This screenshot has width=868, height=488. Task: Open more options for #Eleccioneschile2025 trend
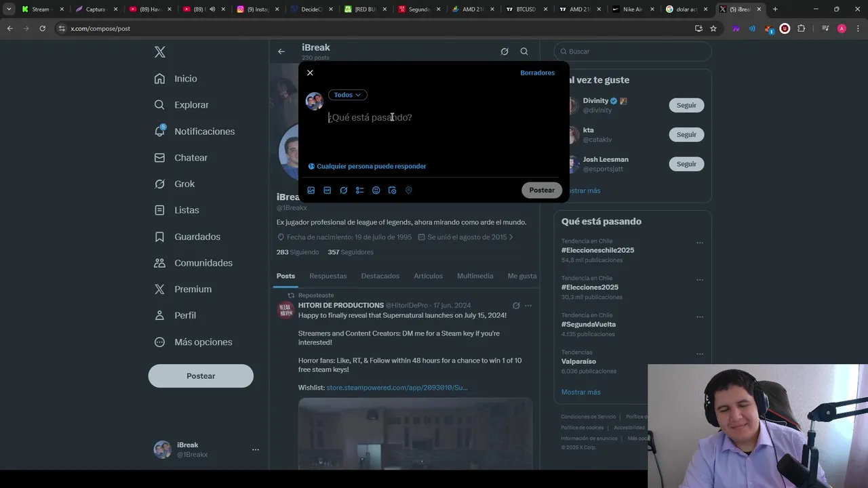[x=700, y=243]
